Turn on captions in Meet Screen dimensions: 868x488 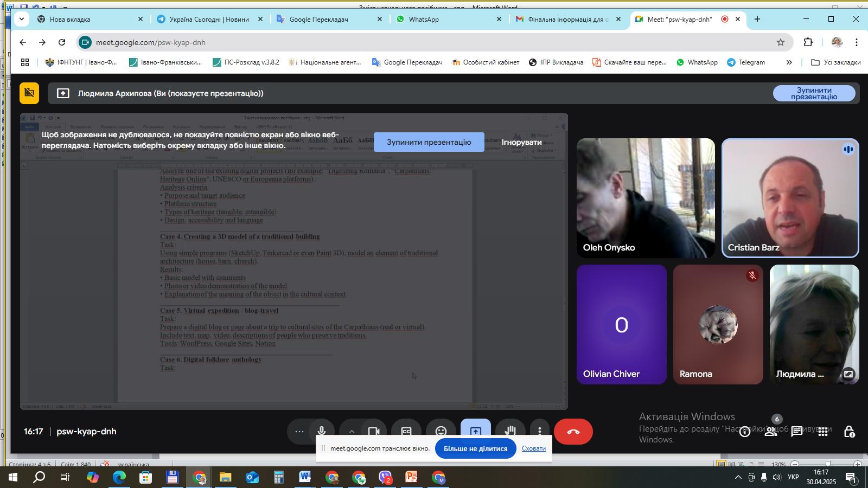[406, 431]
